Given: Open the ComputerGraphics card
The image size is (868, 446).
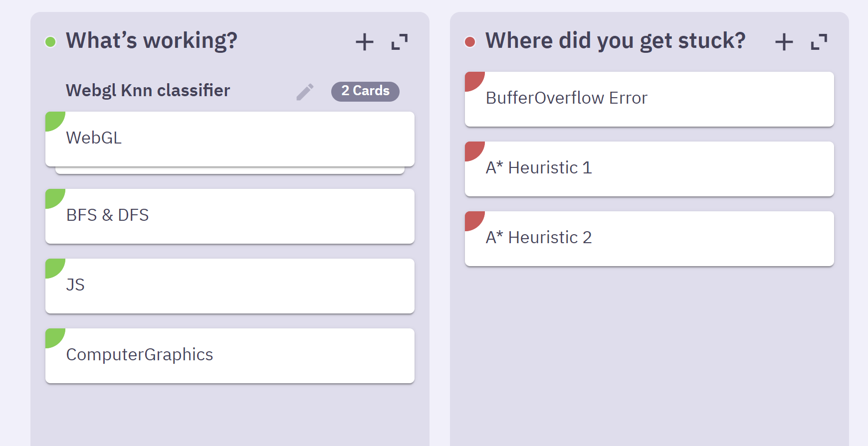Looking at the screenshot, I should coord(229,355).
